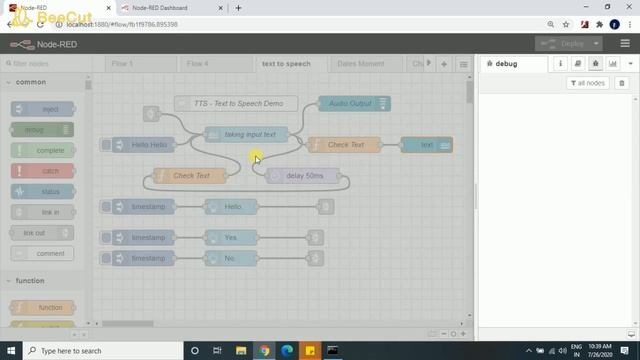Open Chrome extensions puzzle icon

[x=599, y=24]
